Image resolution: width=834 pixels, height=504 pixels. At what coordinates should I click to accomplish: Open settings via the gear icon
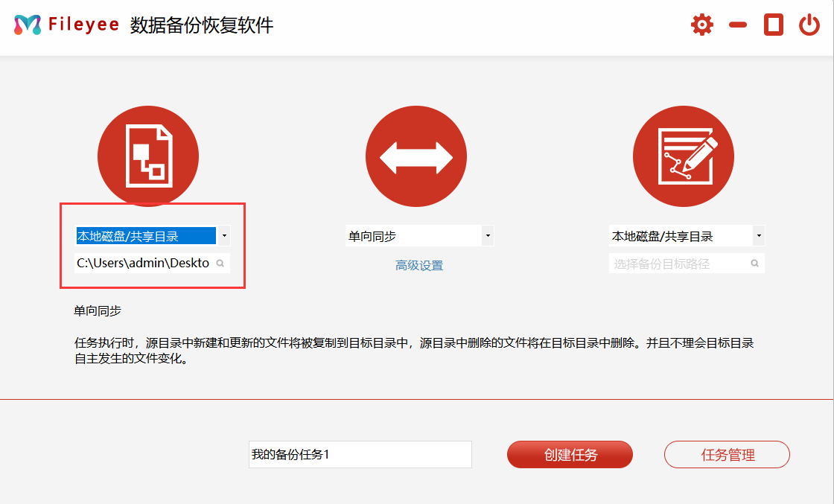click(x=701, y=25)
